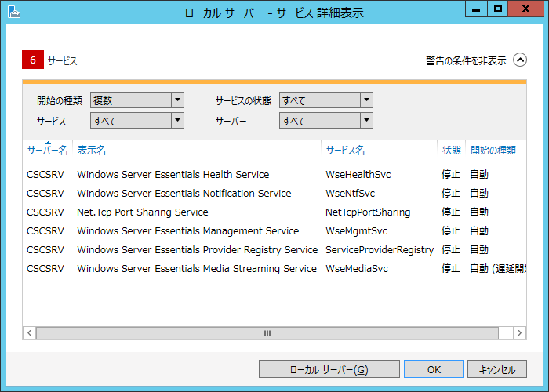Click the ローカル サーバー(G) button

(329, 369)
